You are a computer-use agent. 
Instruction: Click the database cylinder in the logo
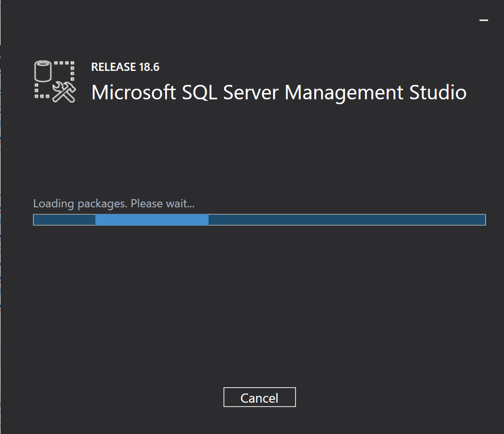pos(43,72)
